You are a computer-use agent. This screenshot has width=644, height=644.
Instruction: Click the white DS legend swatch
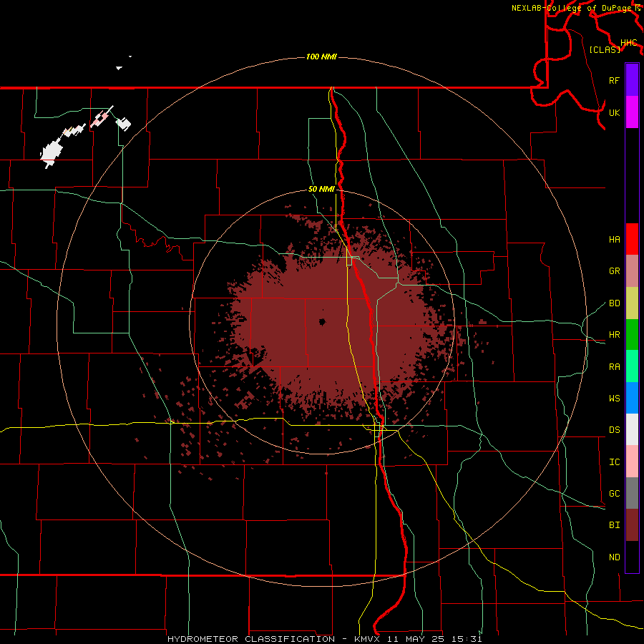tap(632, 429)
